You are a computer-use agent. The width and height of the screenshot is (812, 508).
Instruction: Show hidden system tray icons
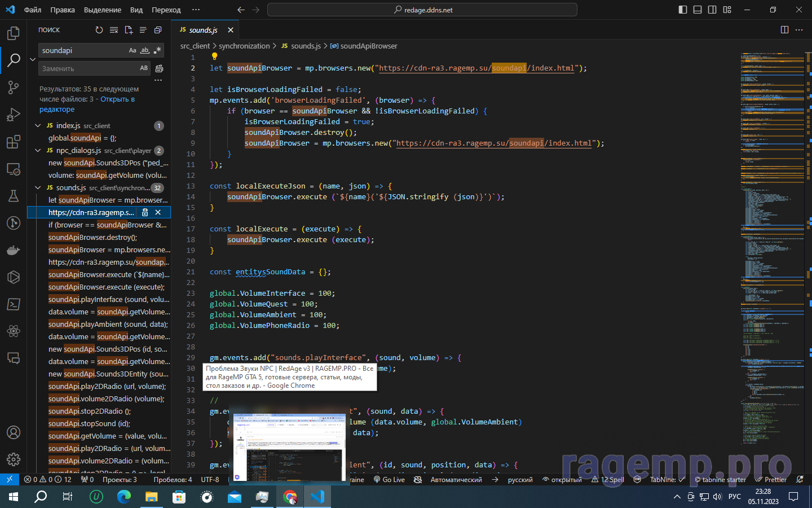(677, 497)
